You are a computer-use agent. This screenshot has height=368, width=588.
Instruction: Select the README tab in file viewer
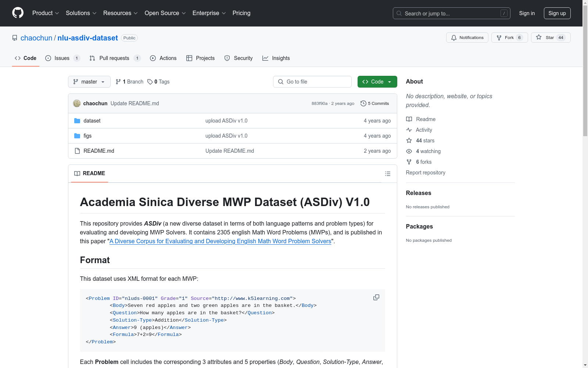coord(90,173)
